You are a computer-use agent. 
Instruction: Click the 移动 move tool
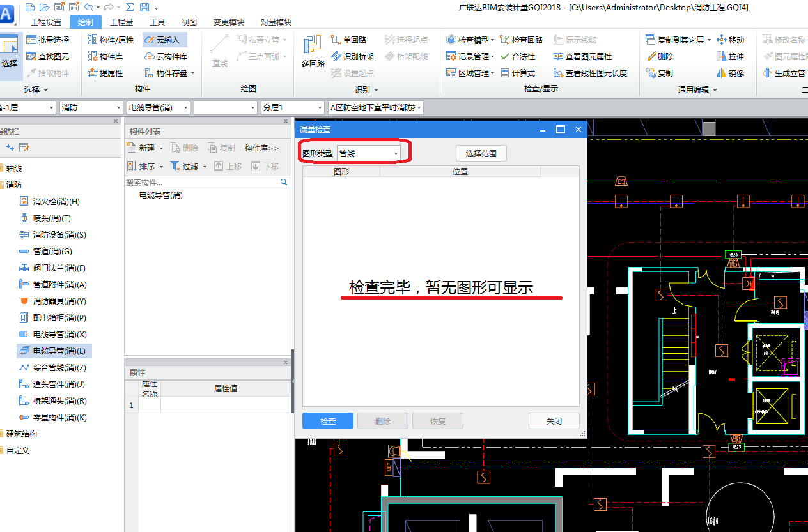click(731, 40)
